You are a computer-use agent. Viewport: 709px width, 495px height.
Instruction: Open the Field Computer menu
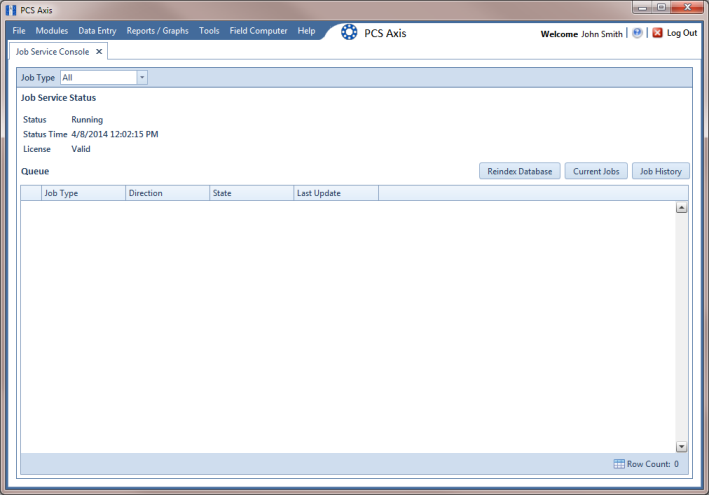tap(258, 31)
